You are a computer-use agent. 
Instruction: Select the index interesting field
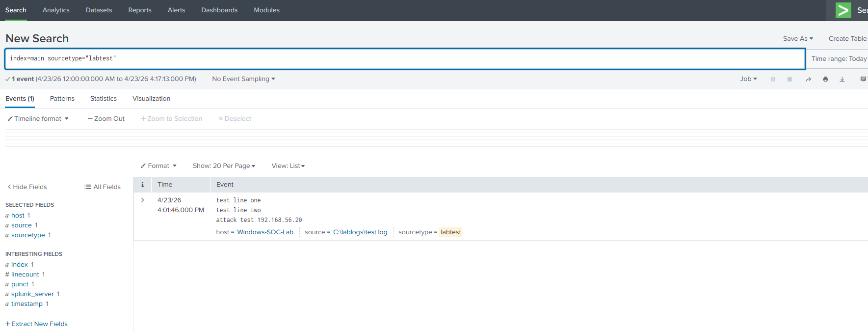(x=20, y=265)
